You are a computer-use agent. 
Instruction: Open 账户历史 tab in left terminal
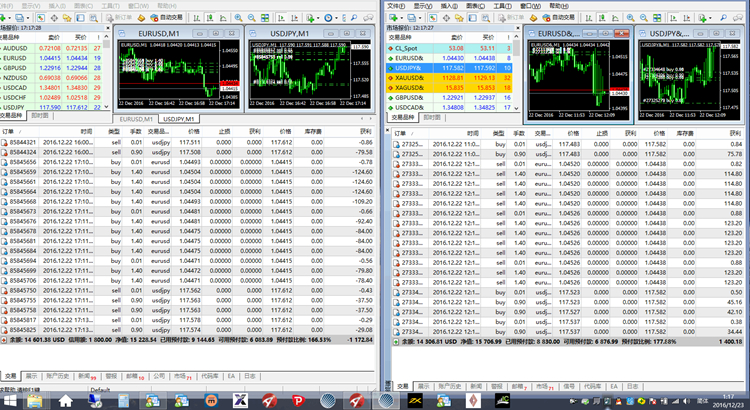(x=58, y=376)
